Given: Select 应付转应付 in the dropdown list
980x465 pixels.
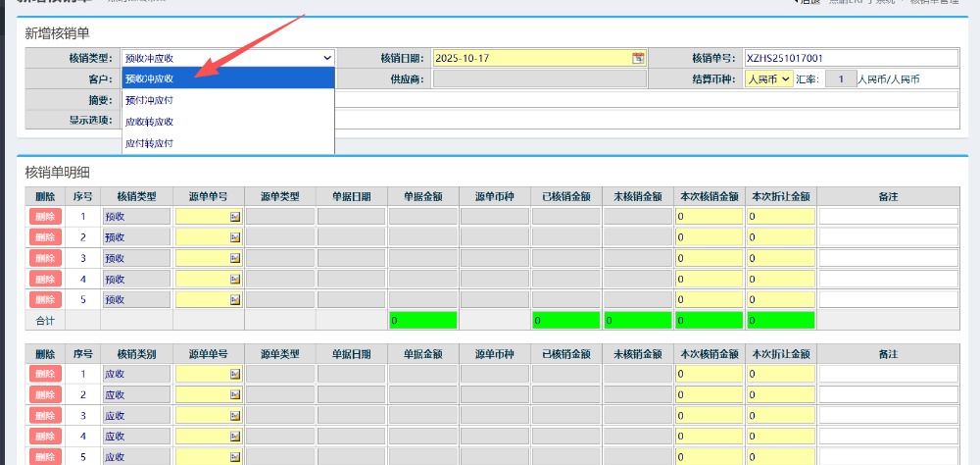Looking at the screenshot, I should (x=227, y=143).
